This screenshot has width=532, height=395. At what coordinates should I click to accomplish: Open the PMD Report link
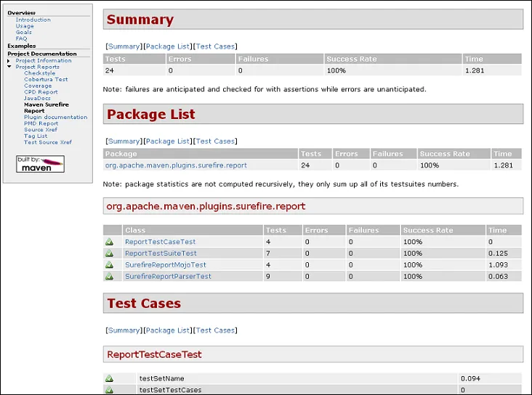(x=41, y=123)
